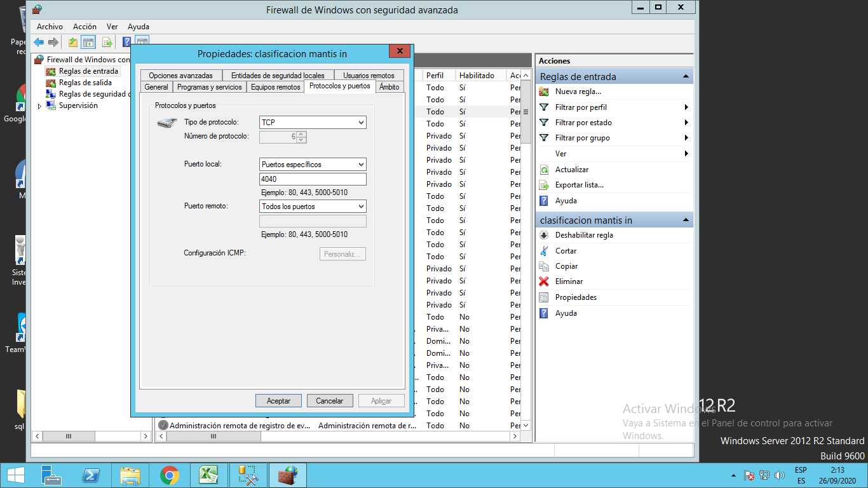The height and width of the screenshot is (488, 868).
Task: Select Firewall de Windows root tree node
Action: [x=82, y=60]
